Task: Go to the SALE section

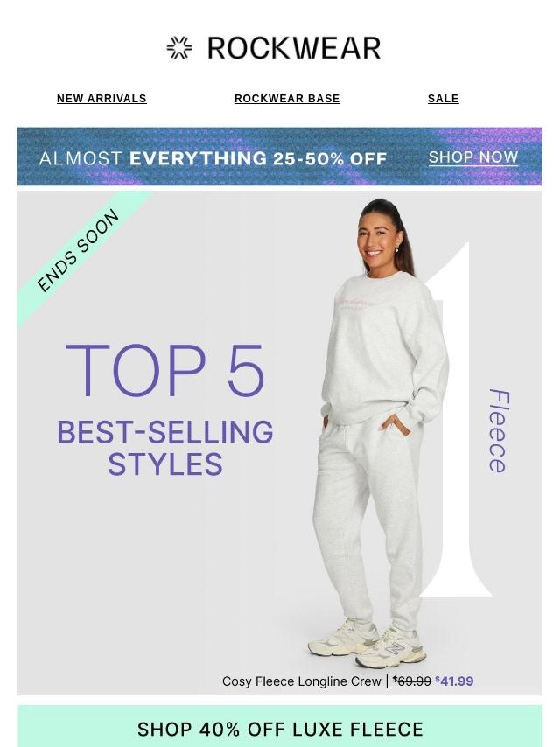Action: tap(444, 99)
